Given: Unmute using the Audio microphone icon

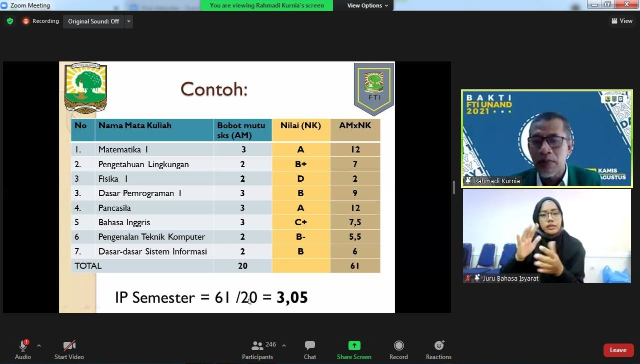Looking at the screenshot, I should (22, 346).
